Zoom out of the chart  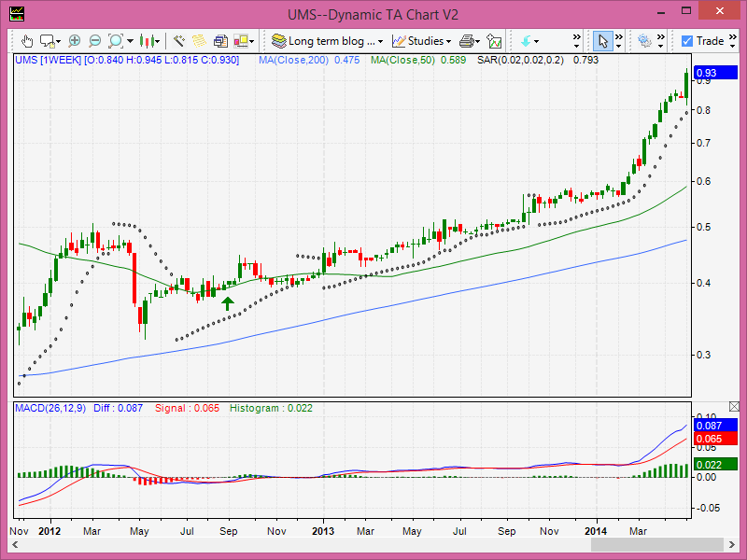(x=95, y=41)
